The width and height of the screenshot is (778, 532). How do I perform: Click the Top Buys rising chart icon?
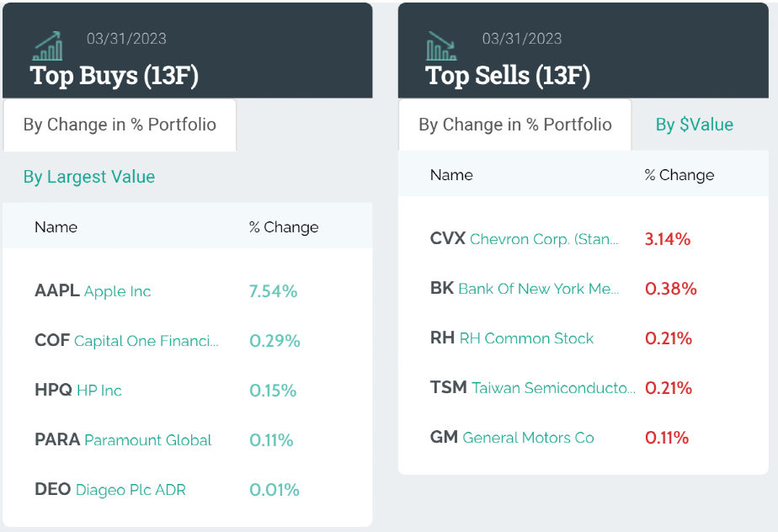click(47, 45)
